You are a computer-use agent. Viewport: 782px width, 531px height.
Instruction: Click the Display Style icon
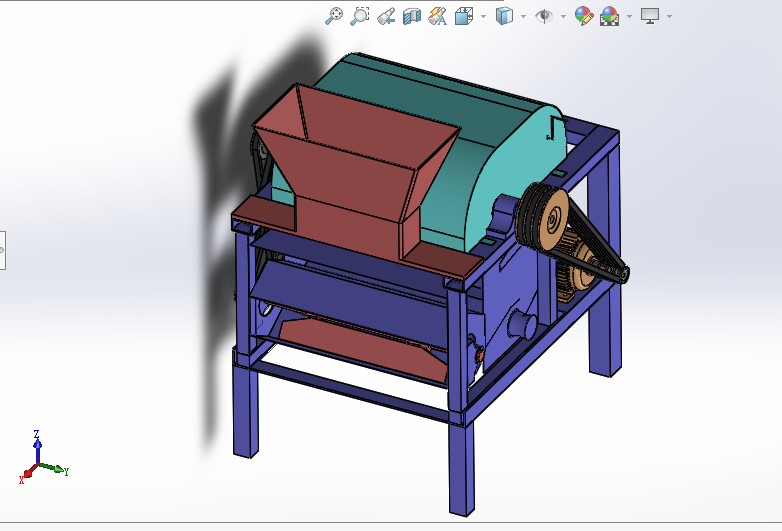tap(504, 16)
